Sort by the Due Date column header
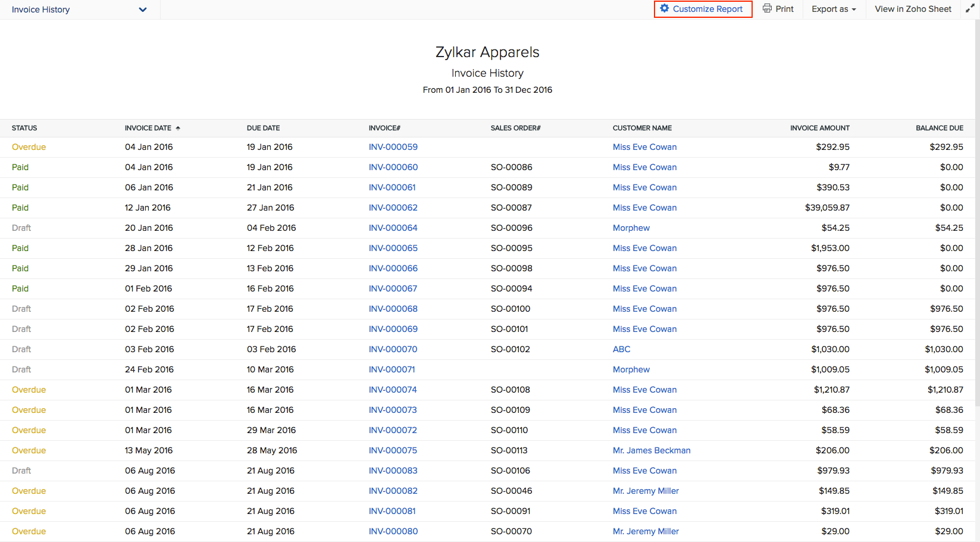 click(263, 127)
